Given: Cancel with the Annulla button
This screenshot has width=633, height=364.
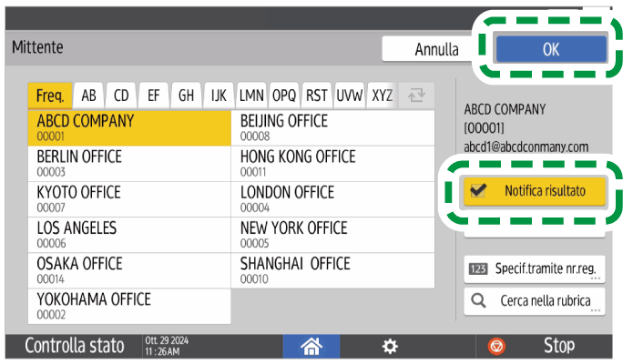Looking at the screenshot, I should pyautogui.click(x=427, y=50).
